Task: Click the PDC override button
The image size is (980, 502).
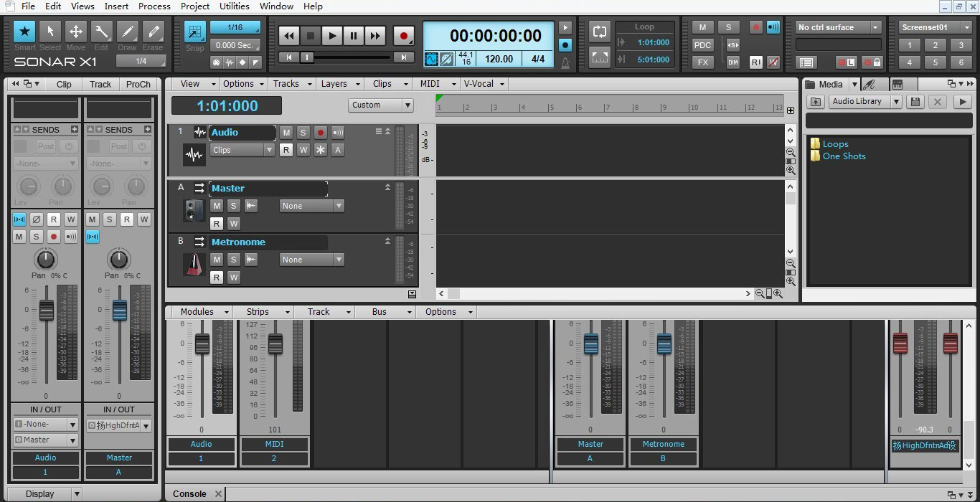Action: tap(702, 45)
